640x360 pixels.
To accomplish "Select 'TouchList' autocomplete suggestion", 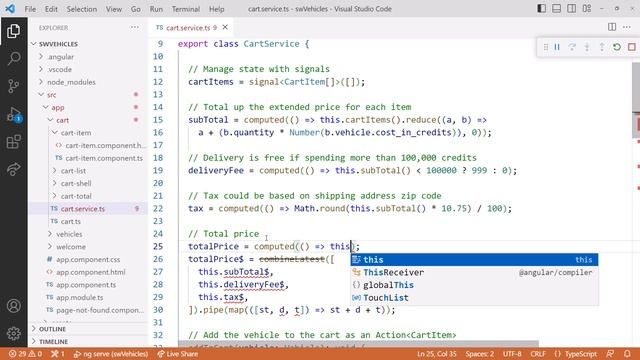I will click(474, 298).
